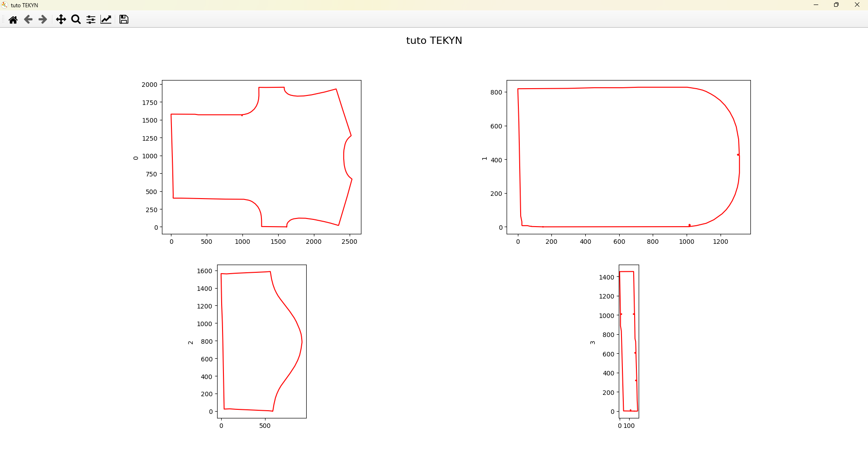Save the figure with floppy icon

point(123,19)
